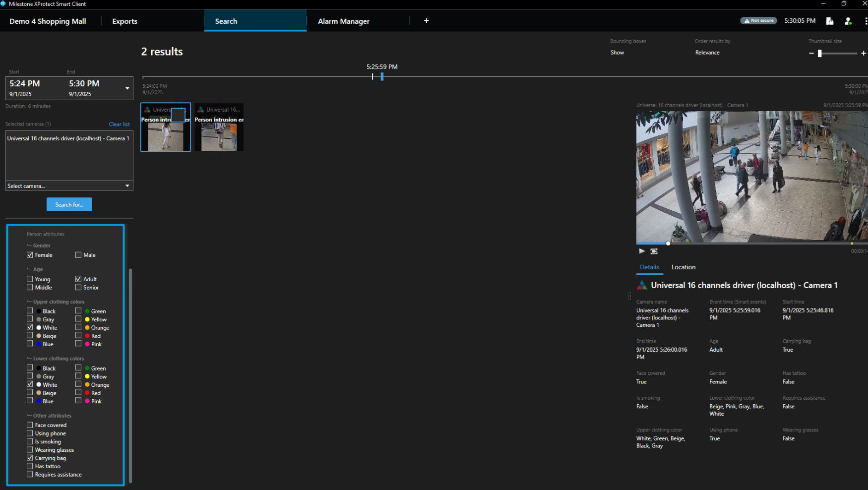Open the evidence lock list icon
Image resolution: width=868 pixels, height=490 pixels.
[x=829, y=21]
